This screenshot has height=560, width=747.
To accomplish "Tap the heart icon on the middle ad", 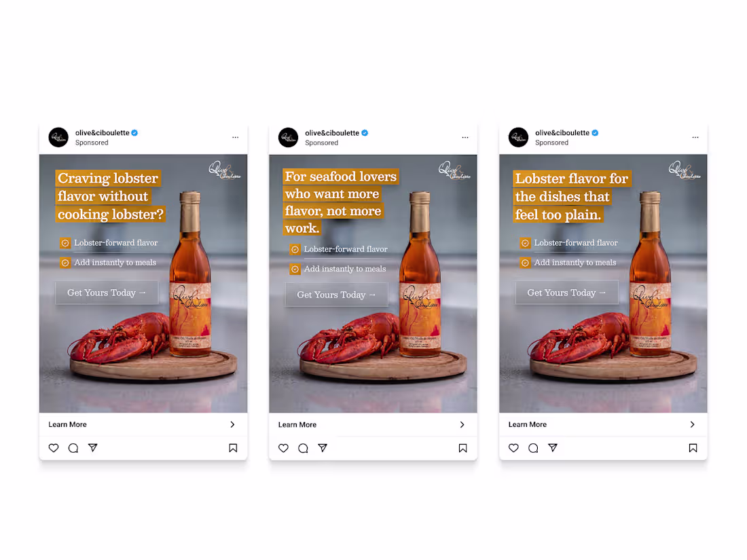I will [x=283, y=448].
